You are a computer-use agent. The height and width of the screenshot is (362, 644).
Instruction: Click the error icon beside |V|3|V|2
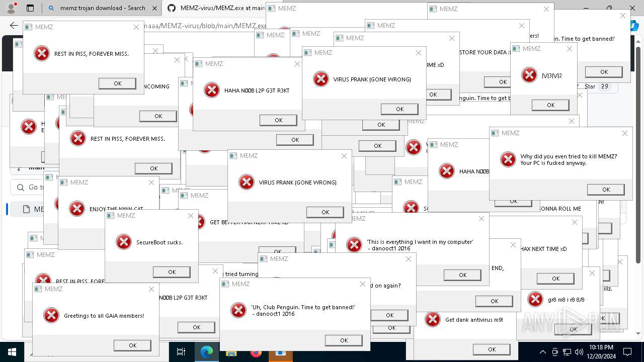coord(529,75)
